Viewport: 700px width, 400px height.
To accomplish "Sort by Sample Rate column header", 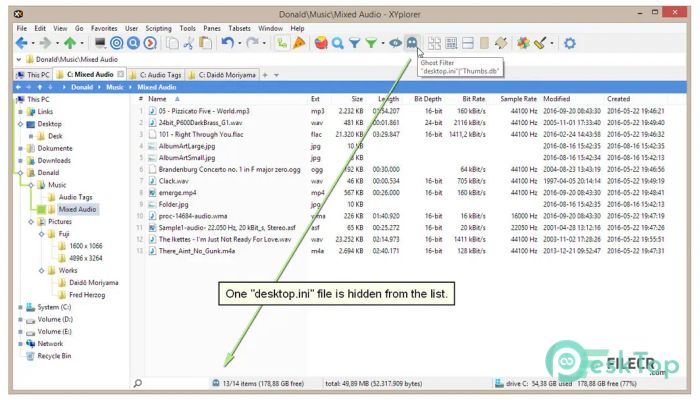I will click(x=518, y=99).
